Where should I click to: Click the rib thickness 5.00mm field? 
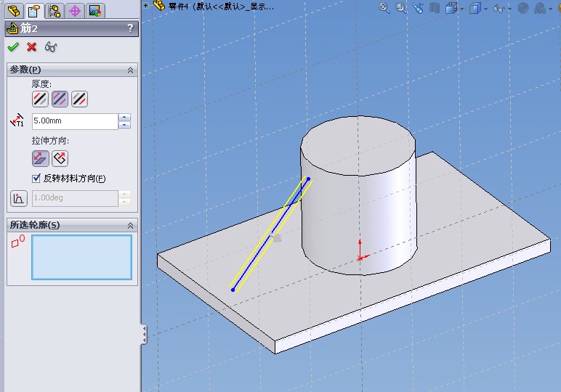click(73, 121)
